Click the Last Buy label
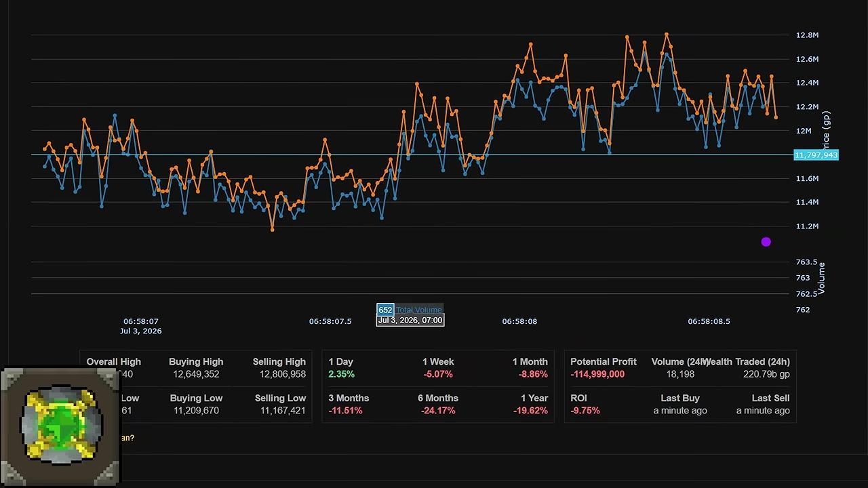This screenshot has width=868, height=488. click(x=680, y=399)
